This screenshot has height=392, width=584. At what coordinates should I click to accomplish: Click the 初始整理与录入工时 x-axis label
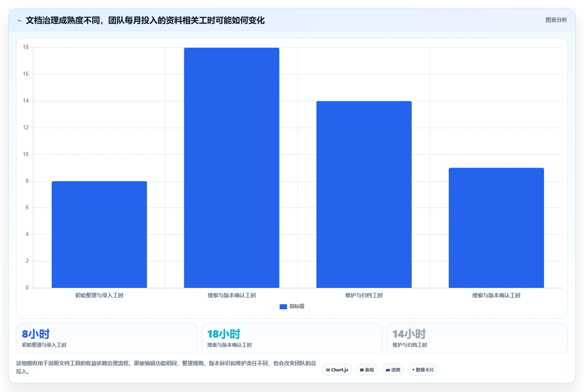(99, 295)
